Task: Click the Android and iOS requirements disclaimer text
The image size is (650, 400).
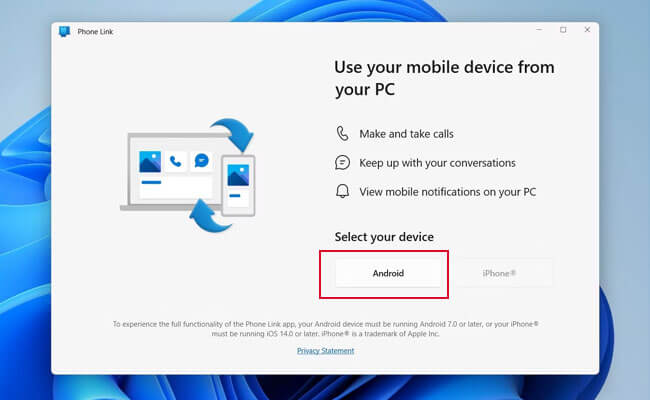Action: click(325, 329)
